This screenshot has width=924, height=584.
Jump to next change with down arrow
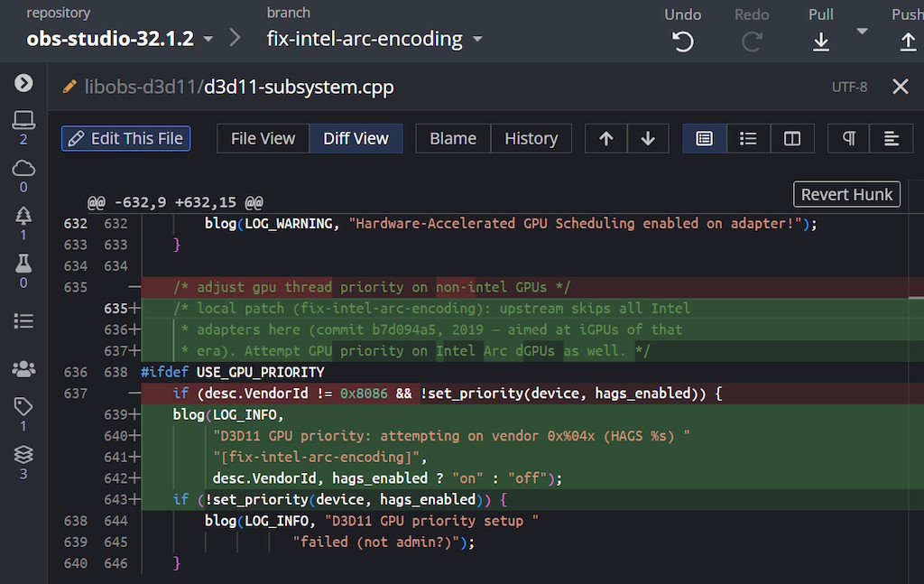648,138
